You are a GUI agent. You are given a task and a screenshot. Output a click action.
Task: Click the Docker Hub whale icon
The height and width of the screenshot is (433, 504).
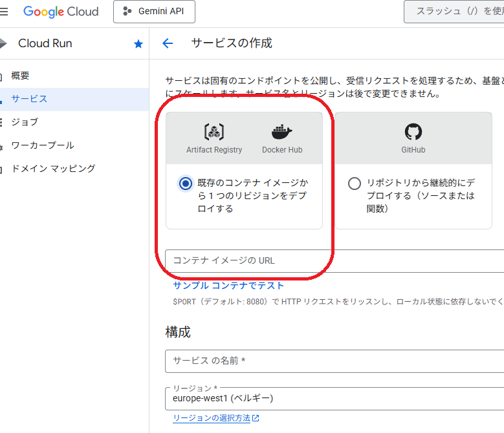click(x=282, y=132)
